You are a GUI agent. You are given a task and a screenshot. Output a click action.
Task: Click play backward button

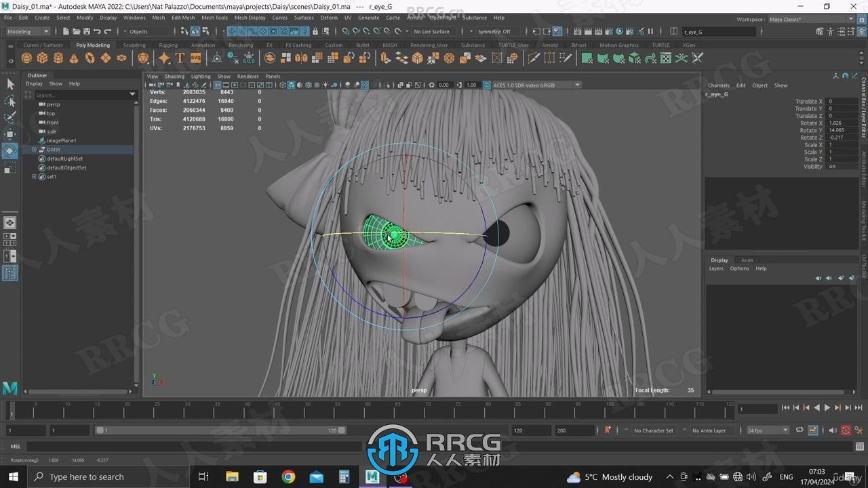pos(816,407)
